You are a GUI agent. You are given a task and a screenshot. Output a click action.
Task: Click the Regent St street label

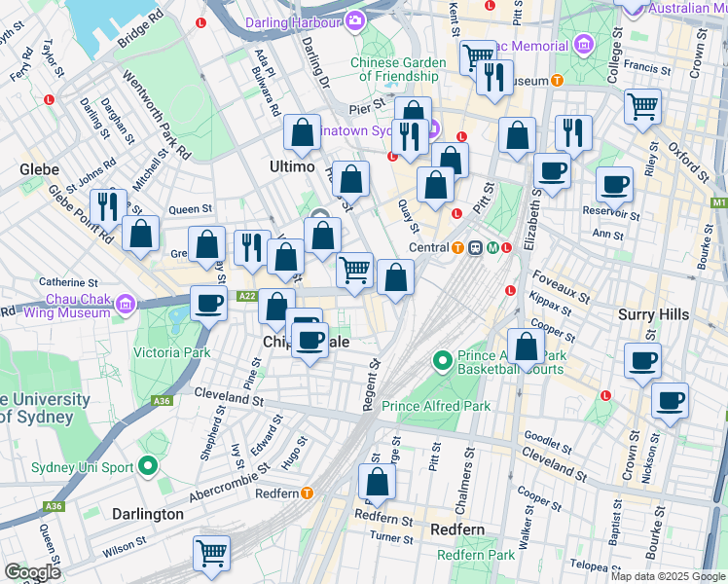[x=372, y=384]
